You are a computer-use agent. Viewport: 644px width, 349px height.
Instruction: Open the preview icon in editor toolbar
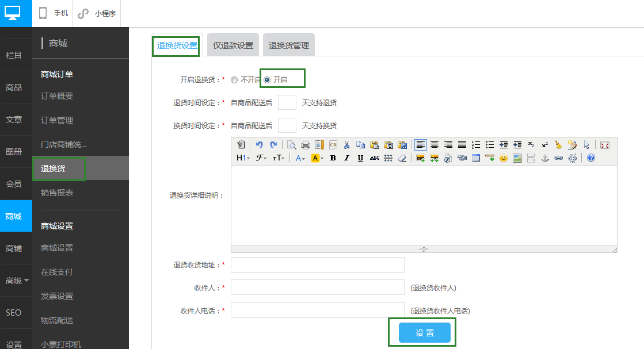coord(291,145)
